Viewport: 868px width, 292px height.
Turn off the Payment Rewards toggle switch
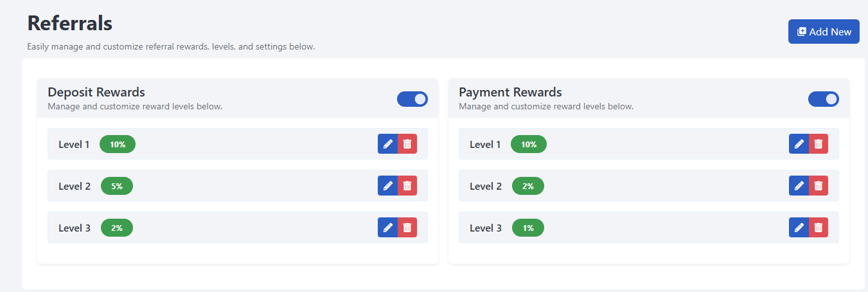[824, 99]
